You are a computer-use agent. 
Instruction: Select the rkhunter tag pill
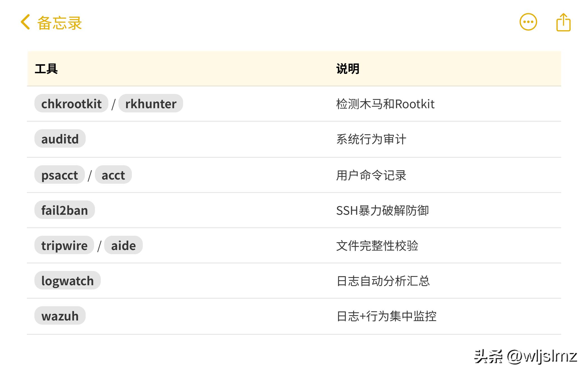coord(150,103)
